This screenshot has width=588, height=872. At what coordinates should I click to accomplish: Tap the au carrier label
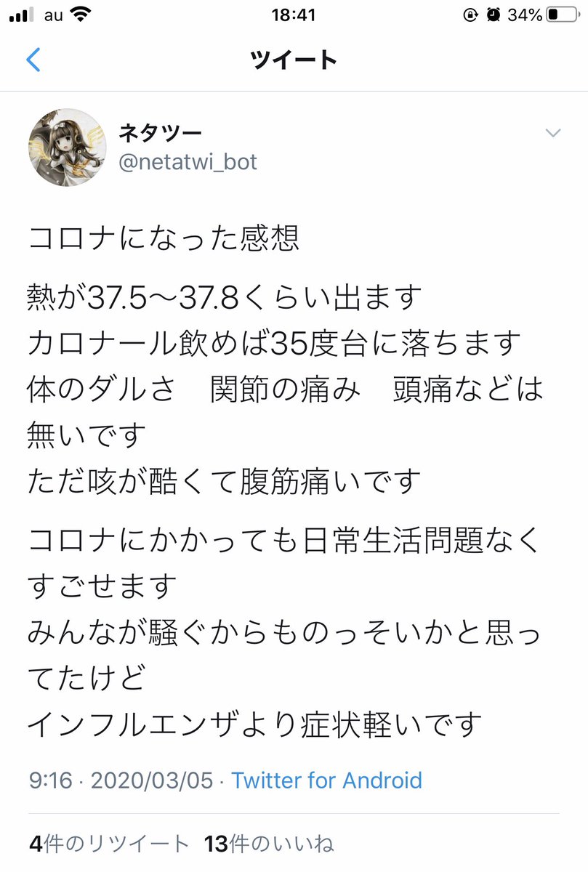coord(53,15)
